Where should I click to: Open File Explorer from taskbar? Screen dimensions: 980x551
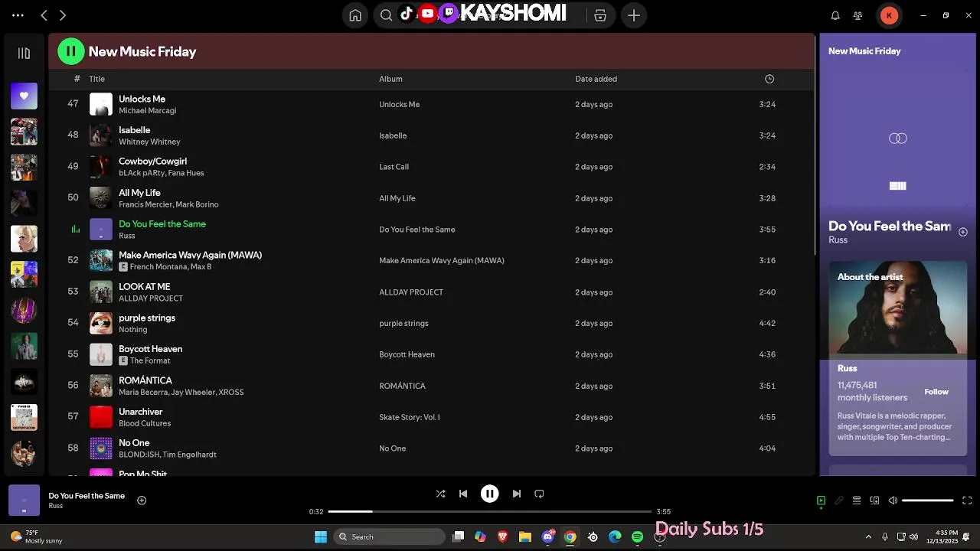[525, 537]
